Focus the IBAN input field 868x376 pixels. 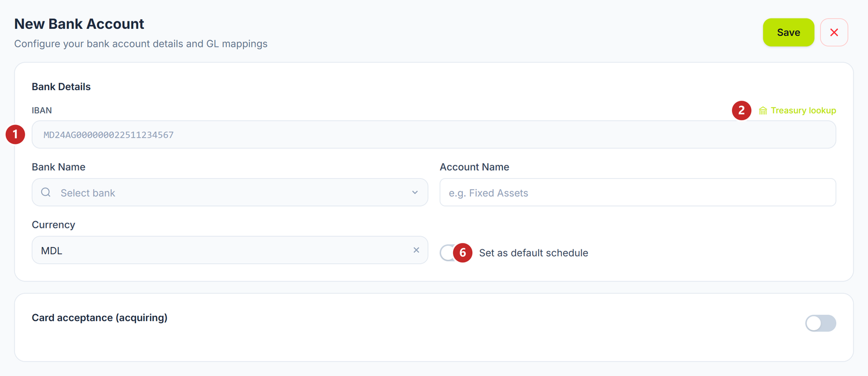(x=434, y=135)
